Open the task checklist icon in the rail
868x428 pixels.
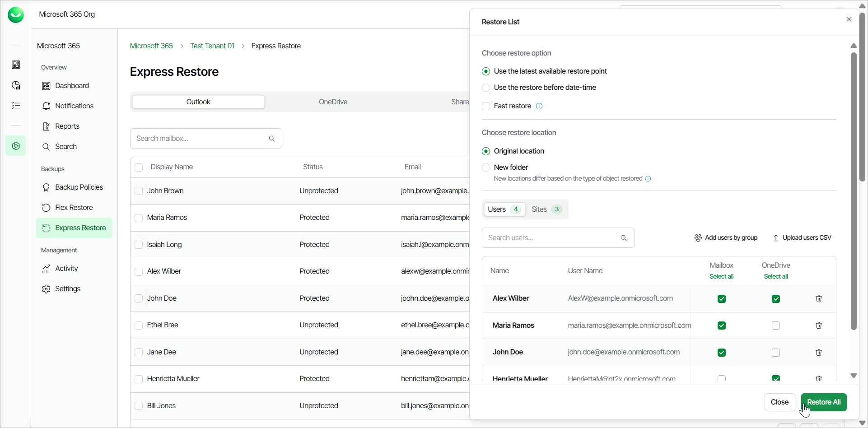[16, 106]
